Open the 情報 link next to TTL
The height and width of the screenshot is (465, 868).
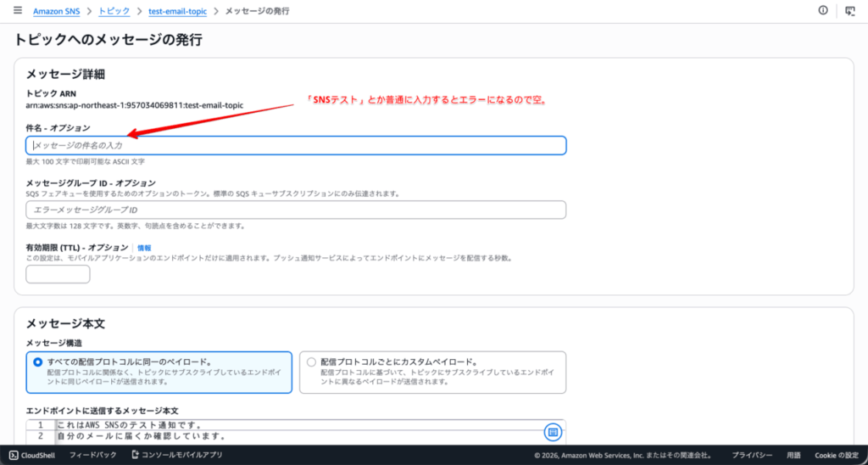(x=144, y=248)
